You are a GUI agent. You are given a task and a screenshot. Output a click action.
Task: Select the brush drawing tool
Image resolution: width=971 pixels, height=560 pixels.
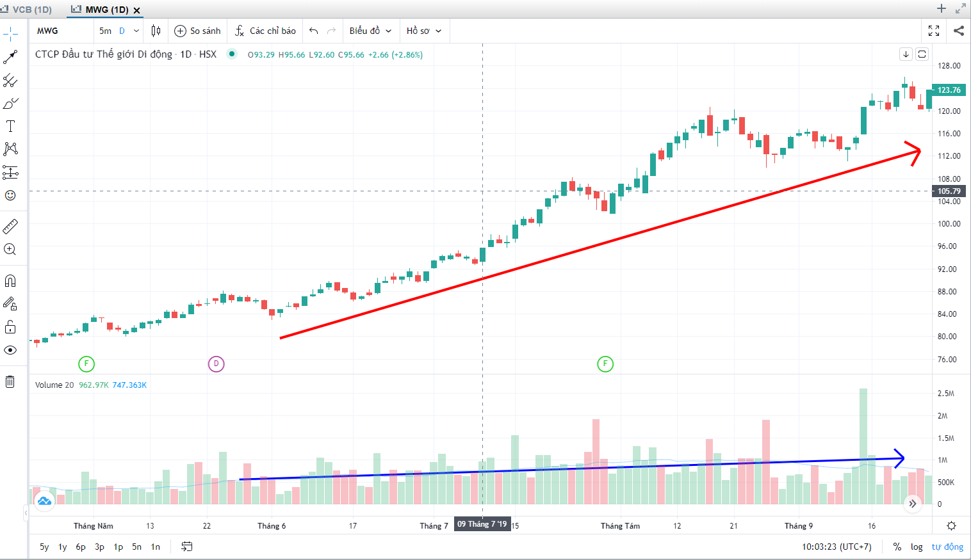click(x=10, y=104)
